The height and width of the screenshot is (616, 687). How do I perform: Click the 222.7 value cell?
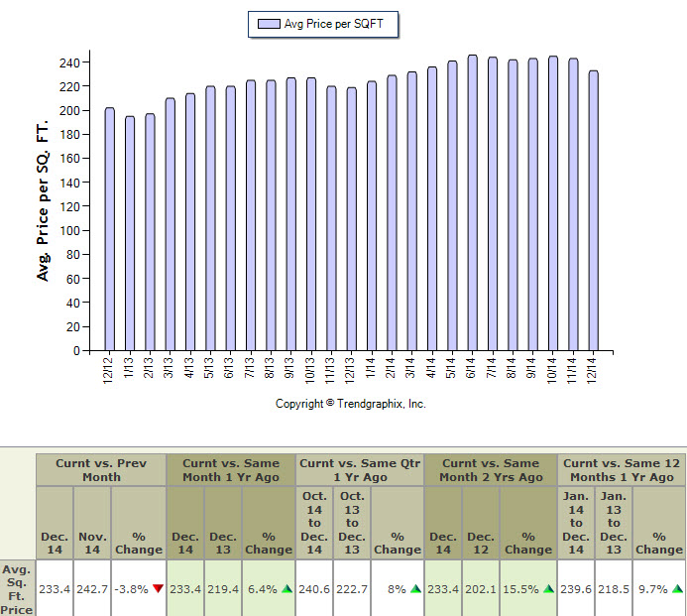(x=352, y=589)
